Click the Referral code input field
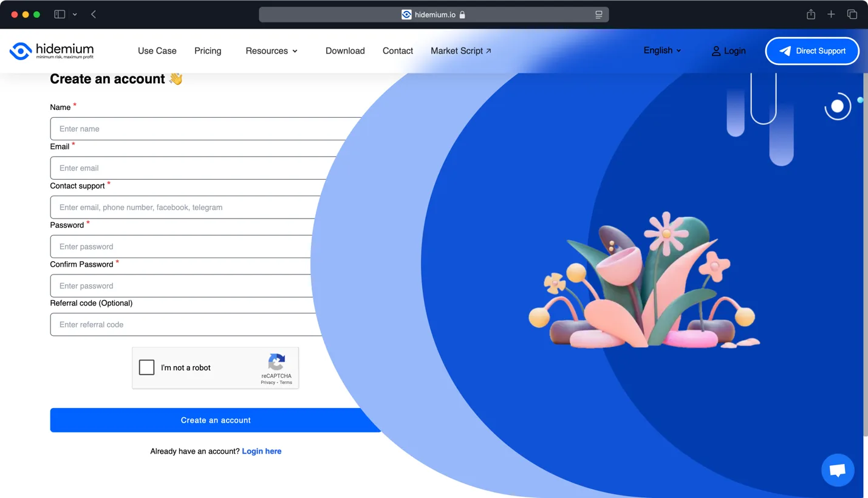Image resolution: width=868 pixels, height=498 pixels. click(x=186, y=324)
